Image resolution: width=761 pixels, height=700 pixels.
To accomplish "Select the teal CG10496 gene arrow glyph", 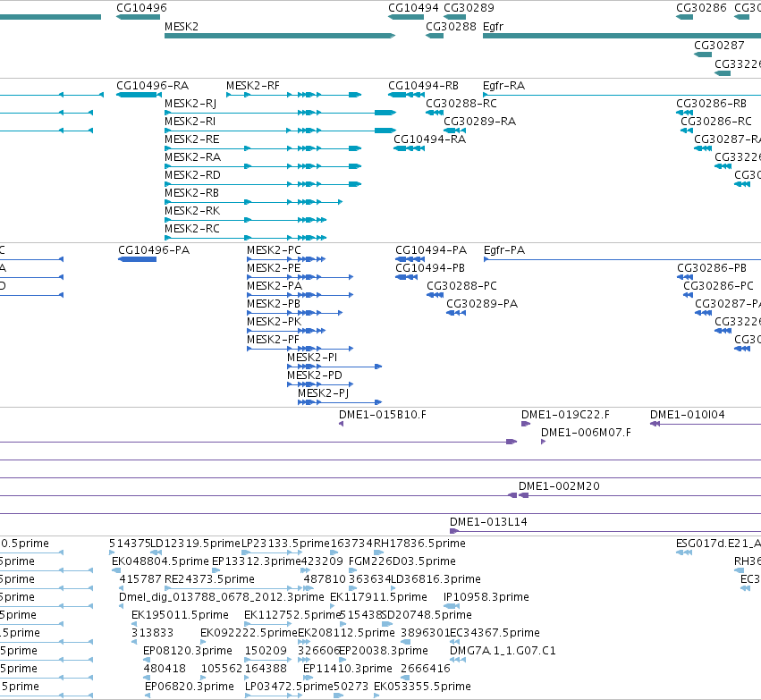I will point(138,17).
